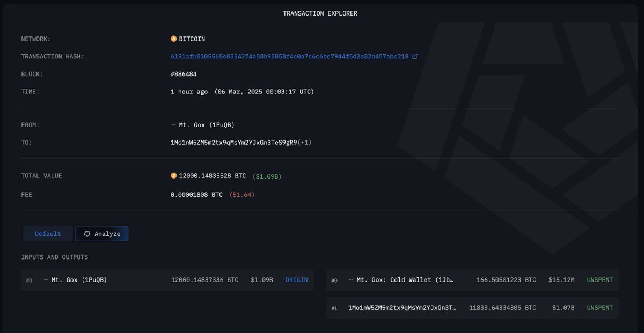This screenshot has width=644, height=333.
Task: Click Mt. Gox icon in input #0 row
Action: coord(46,279)
